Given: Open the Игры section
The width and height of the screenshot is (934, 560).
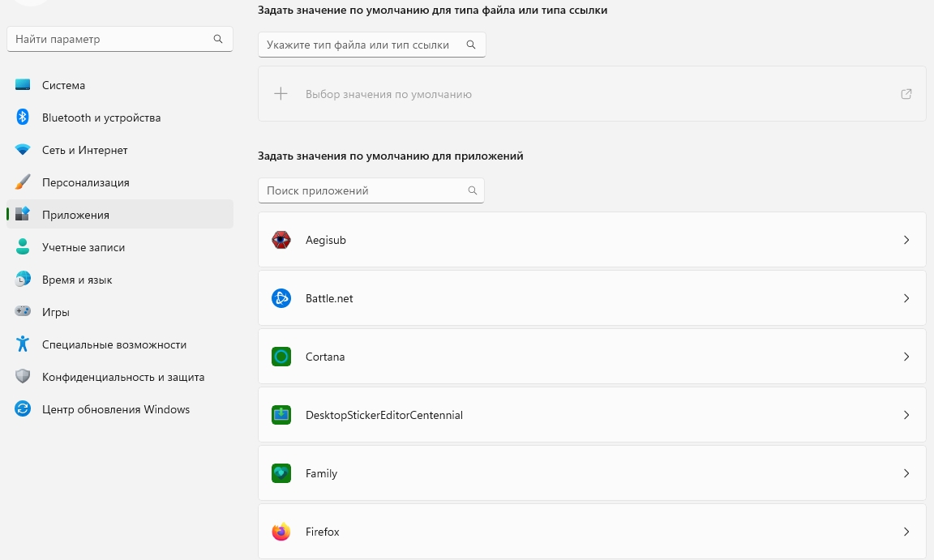Looking at the screenshot, I should pos(120,312).
